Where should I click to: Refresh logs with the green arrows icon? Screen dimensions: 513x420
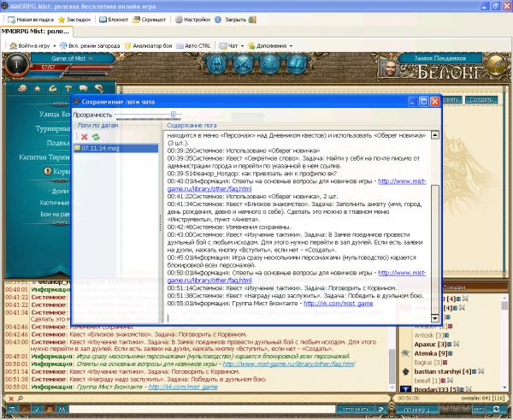click(96, 137)
